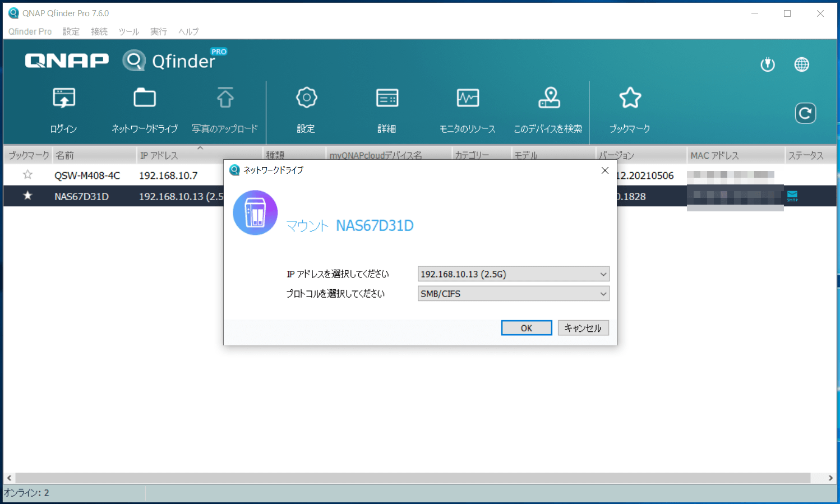Click IP address 192.168.10.7 cell
The image size is (840, 504).
[x=168, y=175]
